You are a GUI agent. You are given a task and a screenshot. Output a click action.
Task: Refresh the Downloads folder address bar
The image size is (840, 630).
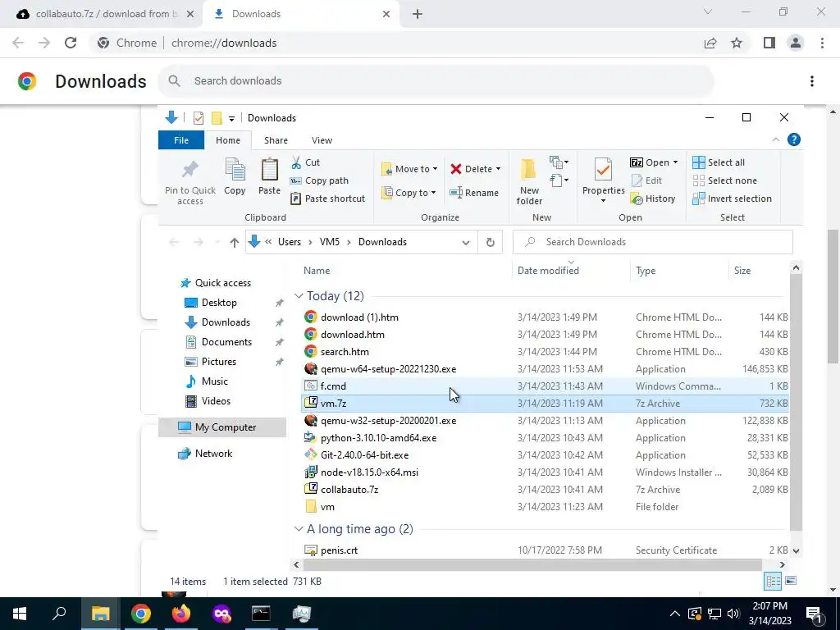[x=491, y=242]
